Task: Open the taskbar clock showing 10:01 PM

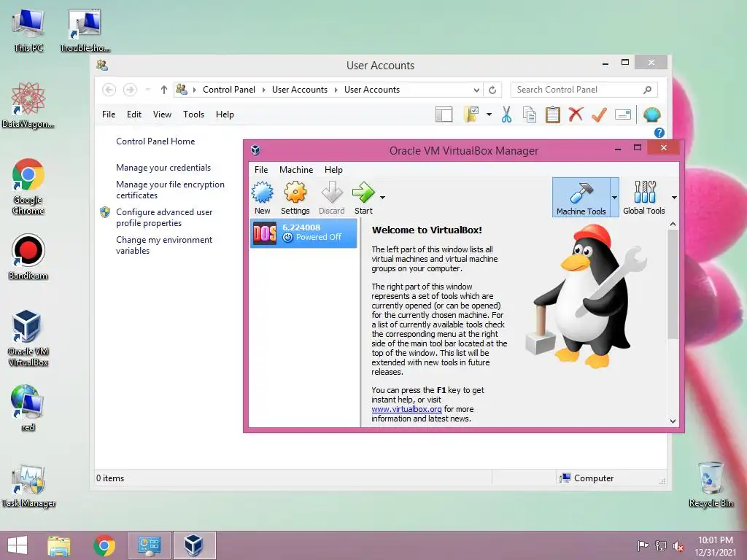Action: click(715, 546)
